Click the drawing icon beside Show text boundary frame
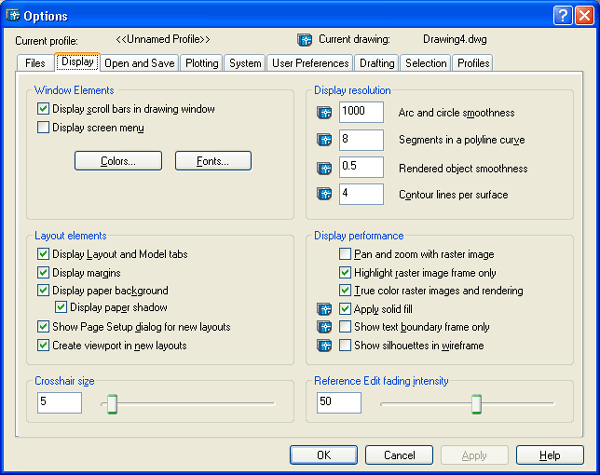 [323, 327]
